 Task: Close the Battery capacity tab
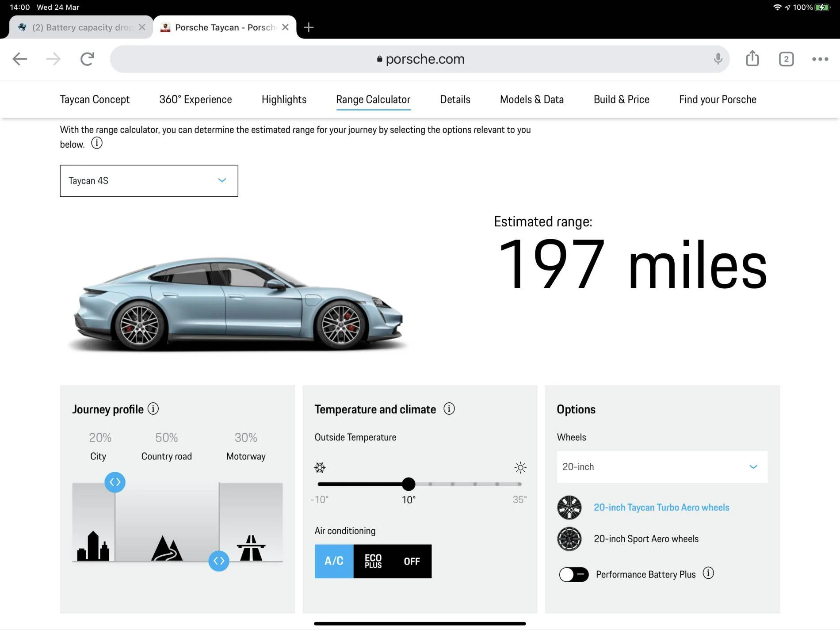pos(142,27)
